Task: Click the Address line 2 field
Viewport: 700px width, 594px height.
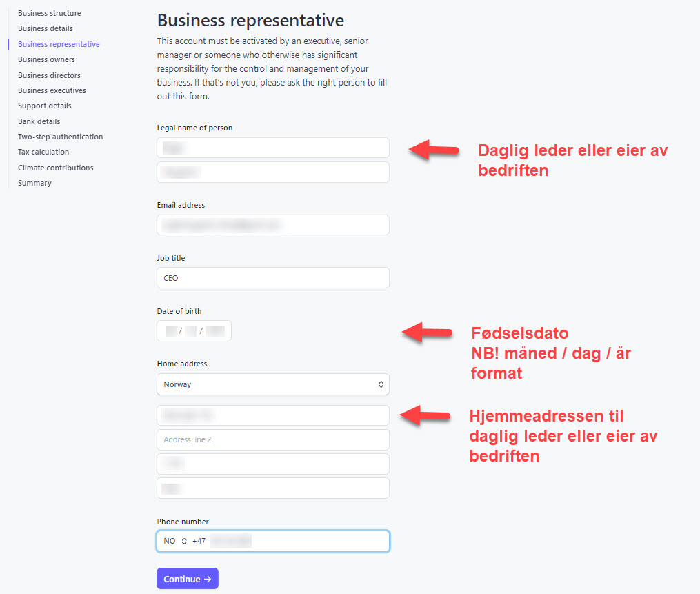Action: tap(273, 439)
